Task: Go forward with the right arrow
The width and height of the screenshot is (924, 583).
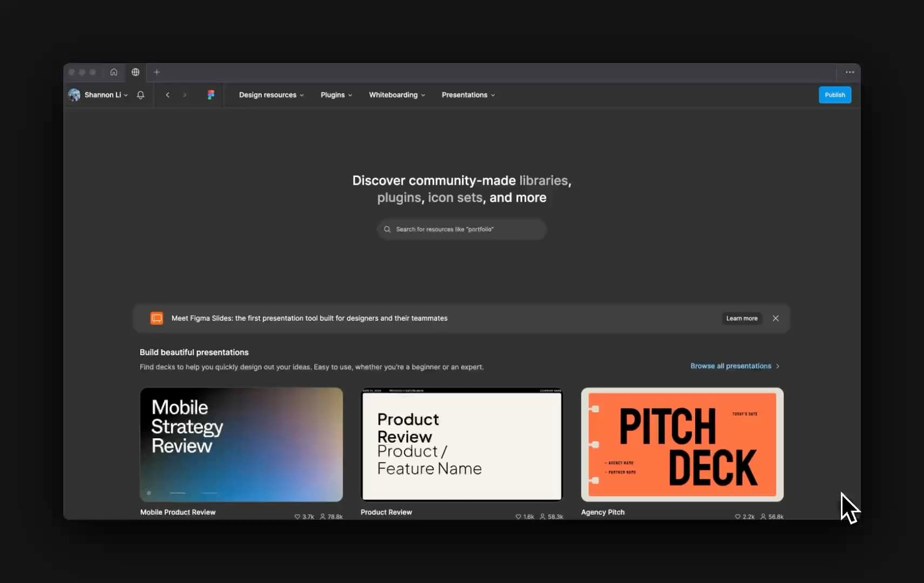Action: pyautogui.click(x=185, y=95)
